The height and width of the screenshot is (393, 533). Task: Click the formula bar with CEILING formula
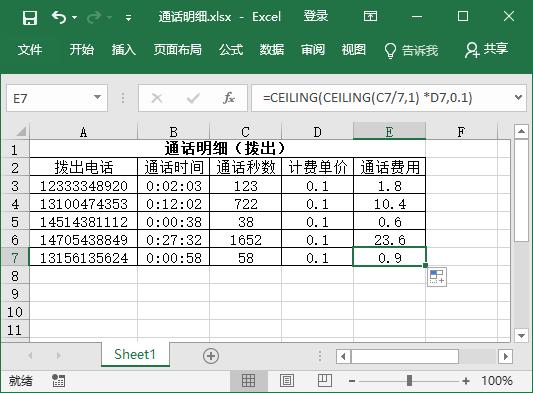381,98
